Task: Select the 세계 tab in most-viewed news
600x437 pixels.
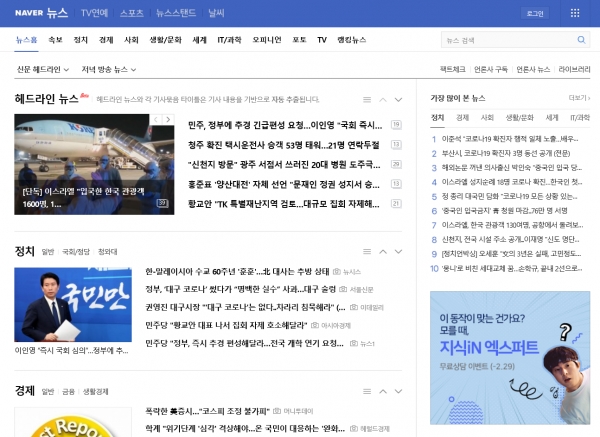Action: click(x=551, y=117)
